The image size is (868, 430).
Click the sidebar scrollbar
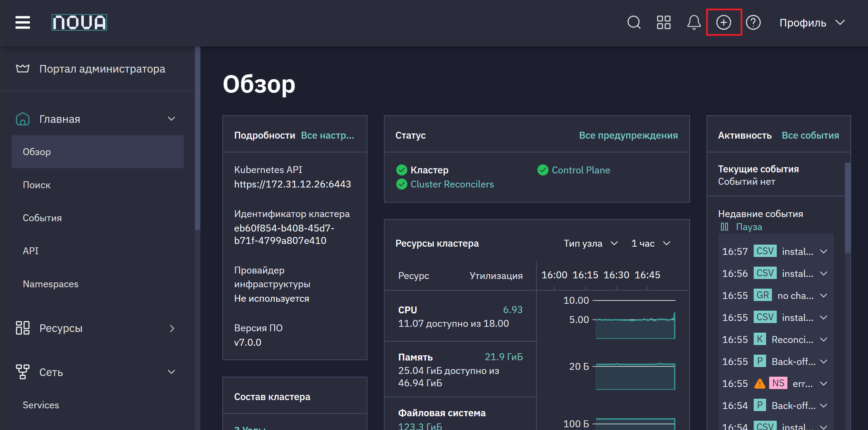[197, 138]
